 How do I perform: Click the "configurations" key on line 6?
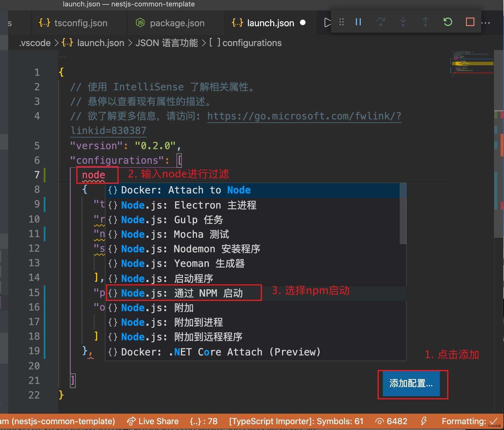point(117,160)
